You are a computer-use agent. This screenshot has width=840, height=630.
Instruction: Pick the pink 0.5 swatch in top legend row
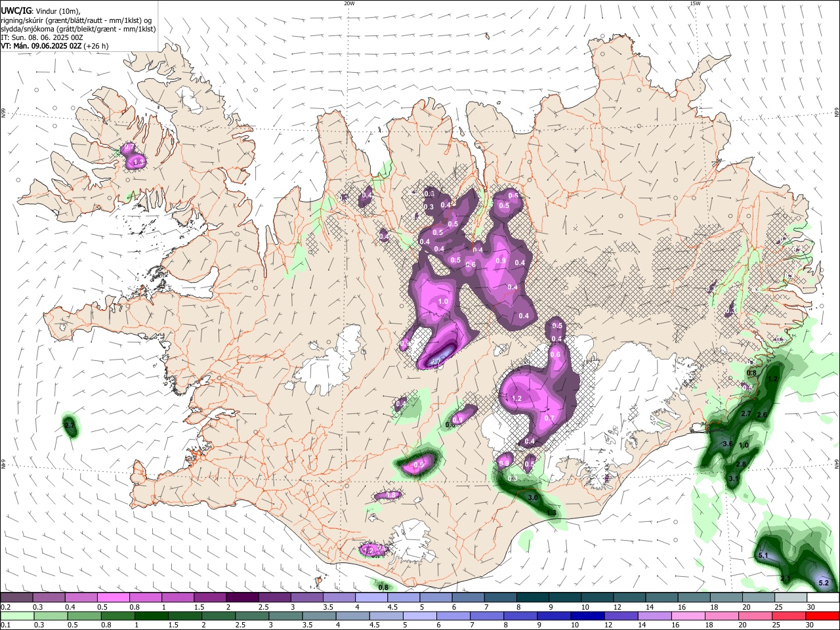click(x=113, y=598)
